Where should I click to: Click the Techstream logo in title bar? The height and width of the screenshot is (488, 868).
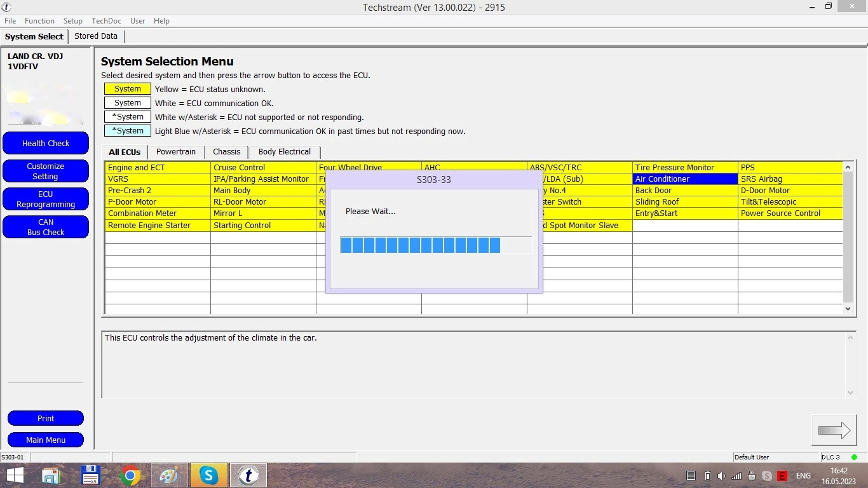[7, 7]
